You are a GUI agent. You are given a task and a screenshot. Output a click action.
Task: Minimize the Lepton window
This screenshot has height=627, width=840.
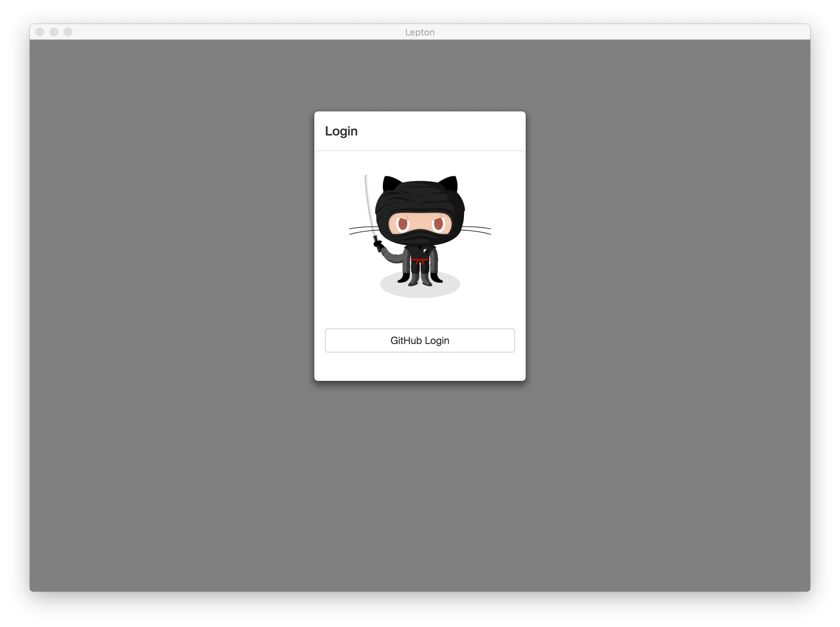[x=54, y=32]
